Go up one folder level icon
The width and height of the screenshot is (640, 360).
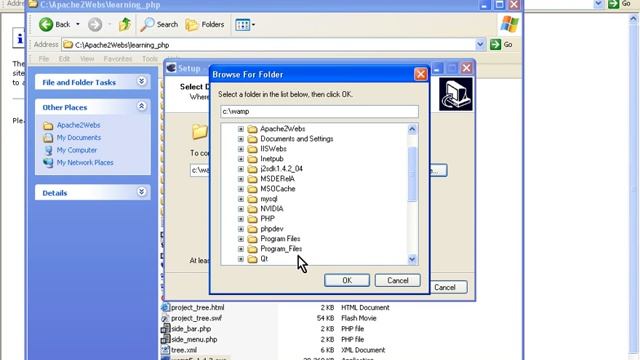pyautogui.click(x=125, y=24)
